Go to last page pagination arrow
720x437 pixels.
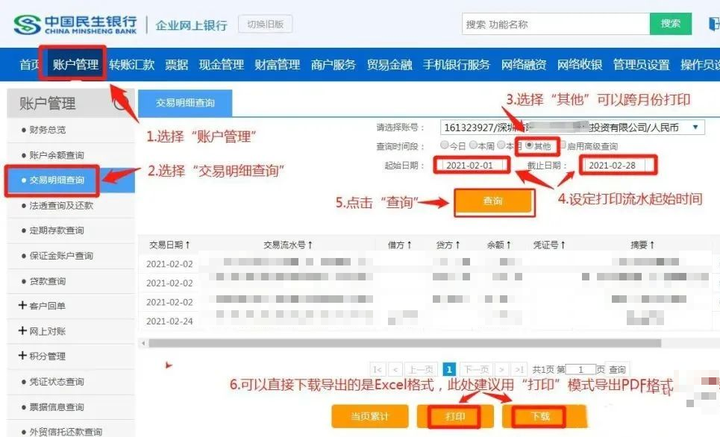(x=519, y=370)
